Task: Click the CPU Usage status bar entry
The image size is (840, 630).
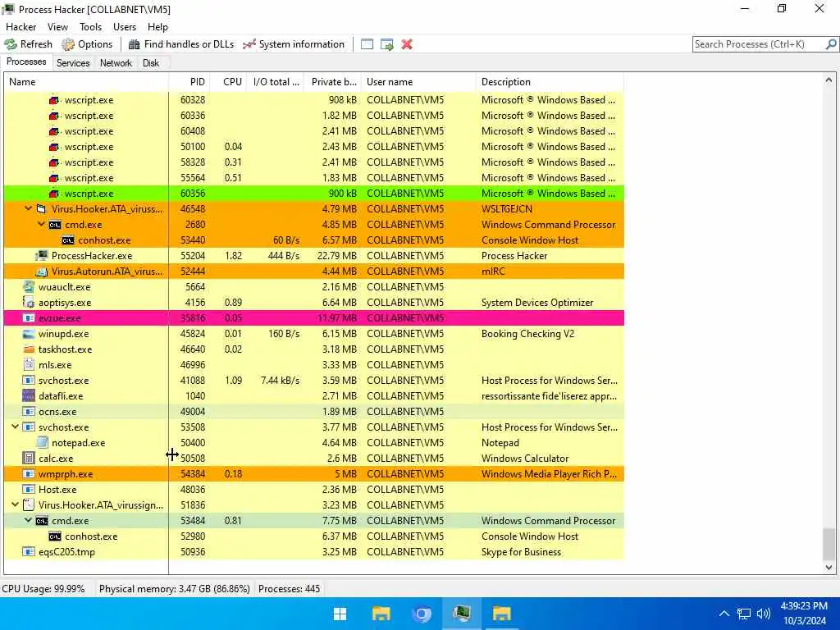Action: pos(43,589)
